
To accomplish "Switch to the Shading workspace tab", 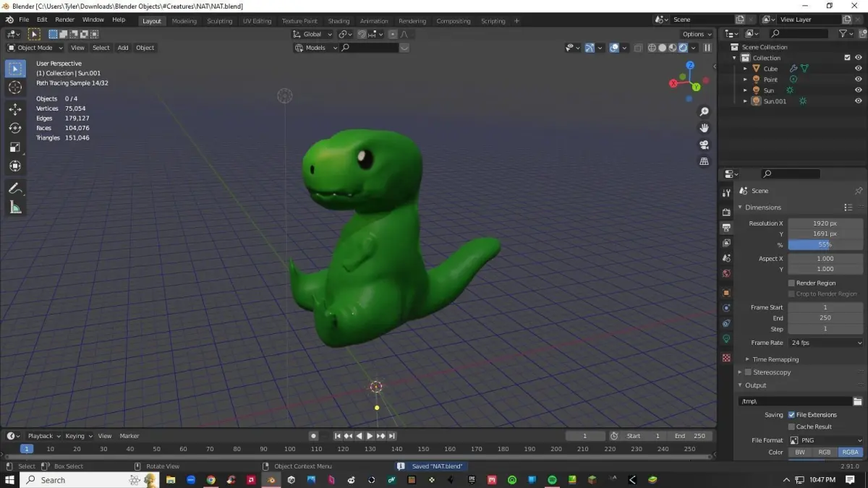I will pyautogui.click(x=339, y=21).
